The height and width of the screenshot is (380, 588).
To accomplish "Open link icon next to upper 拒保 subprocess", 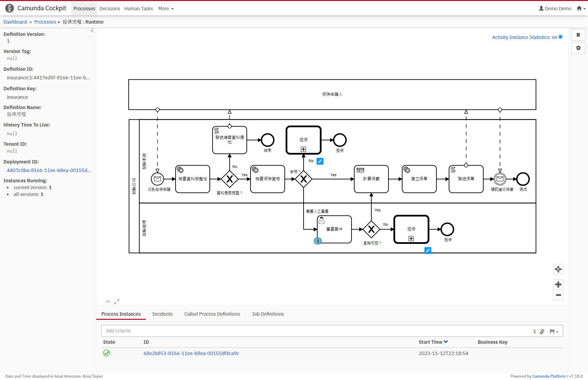I will (320, 161).
